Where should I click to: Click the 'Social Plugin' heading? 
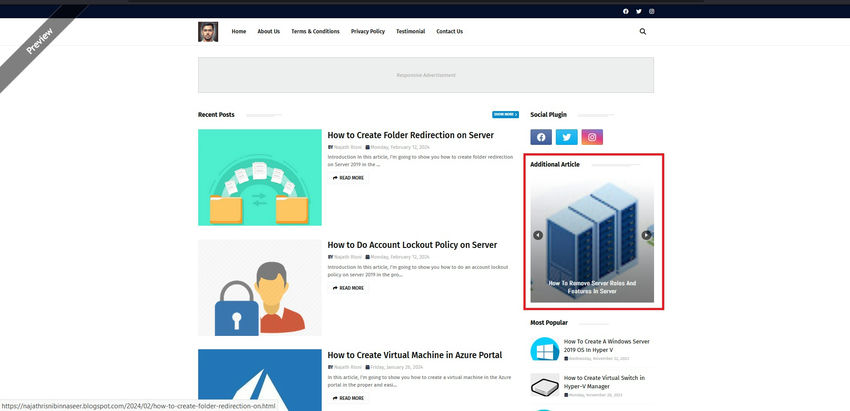coord(549,114)
